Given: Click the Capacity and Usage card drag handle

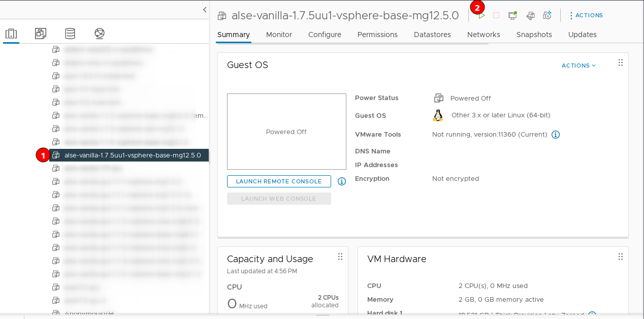Looking at the screenshot, I should 340,257.
